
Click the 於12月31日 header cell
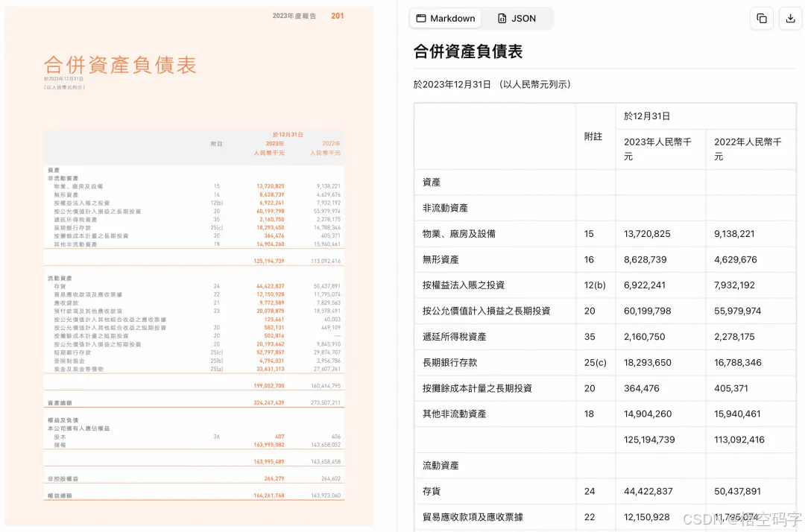pyautogui.click(x=647, y=115)
